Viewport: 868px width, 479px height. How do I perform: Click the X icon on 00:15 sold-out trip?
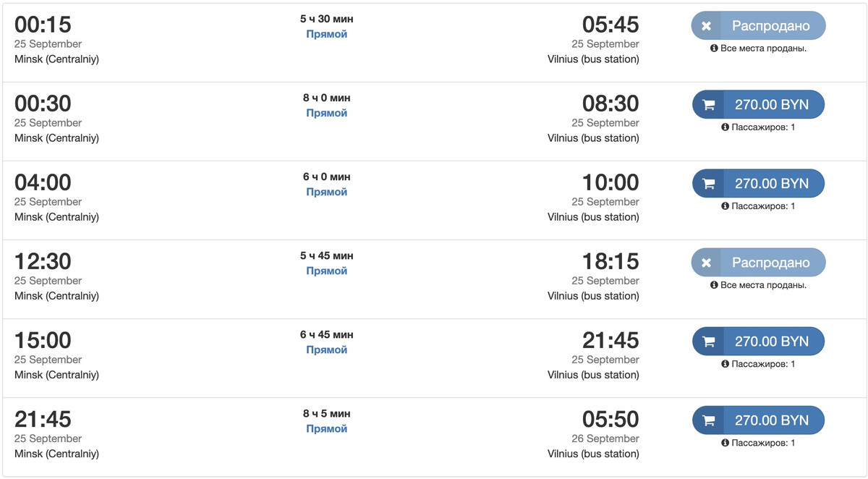[x=707, y=26]
